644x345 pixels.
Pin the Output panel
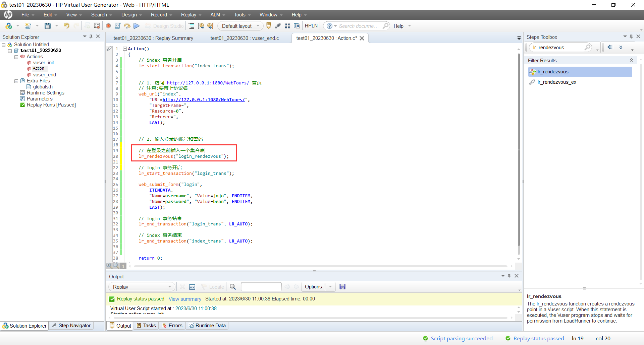pos(509,276)
